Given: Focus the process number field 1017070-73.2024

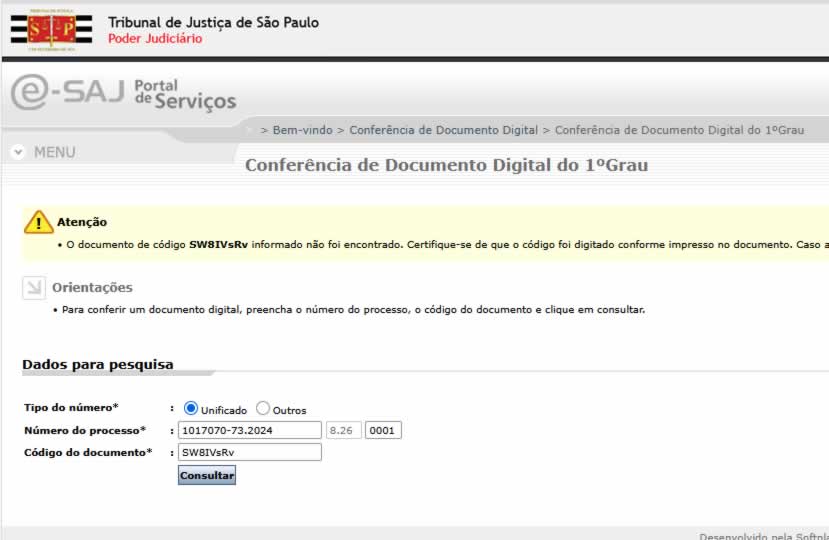Looking at the screenshot, I should point(250,430).
